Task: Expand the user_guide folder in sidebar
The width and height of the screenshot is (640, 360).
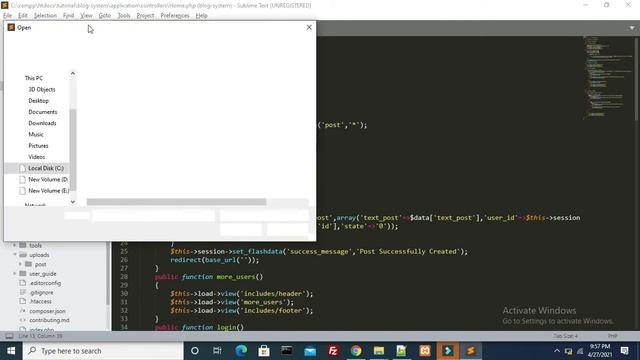Action: tap(15, 273)
